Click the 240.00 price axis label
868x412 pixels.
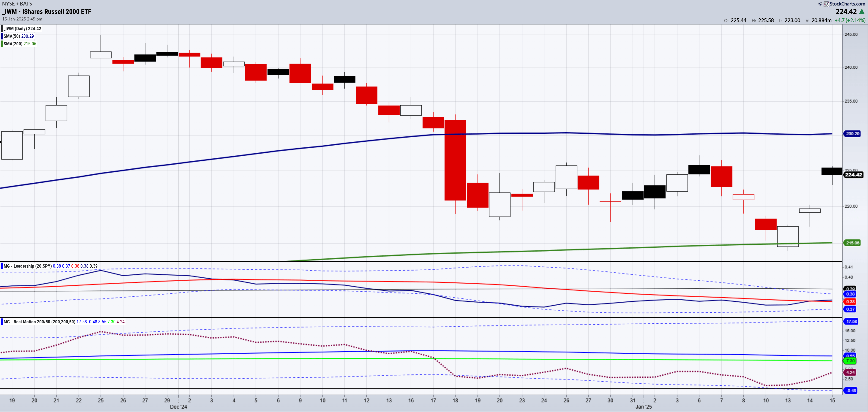(851, 67)
